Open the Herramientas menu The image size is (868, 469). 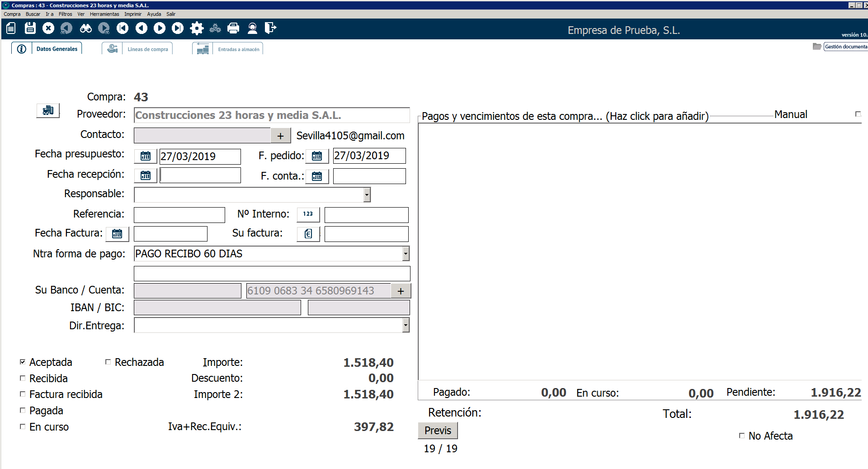tap(104, 14)
